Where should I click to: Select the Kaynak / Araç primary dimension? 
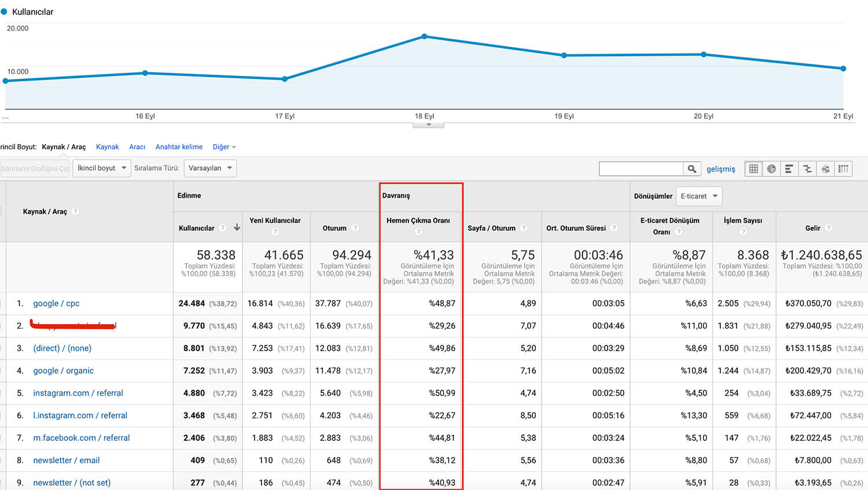click(64, 147)
